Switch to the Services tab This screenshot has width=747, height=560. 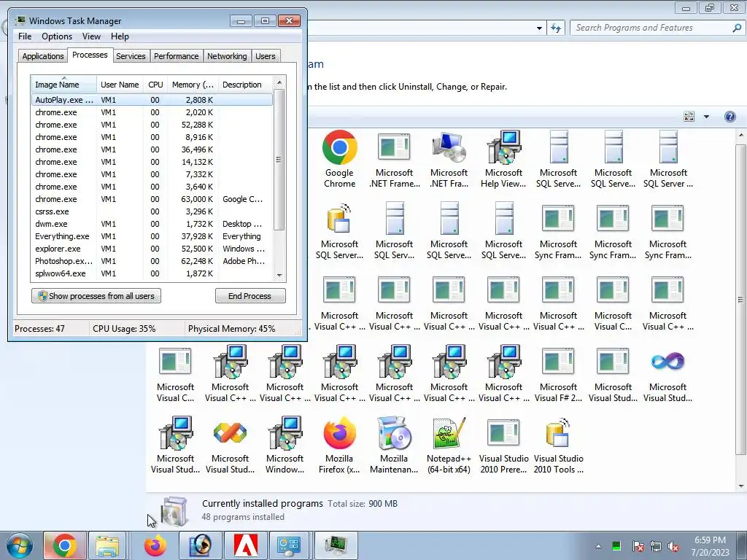pos(131,55)
